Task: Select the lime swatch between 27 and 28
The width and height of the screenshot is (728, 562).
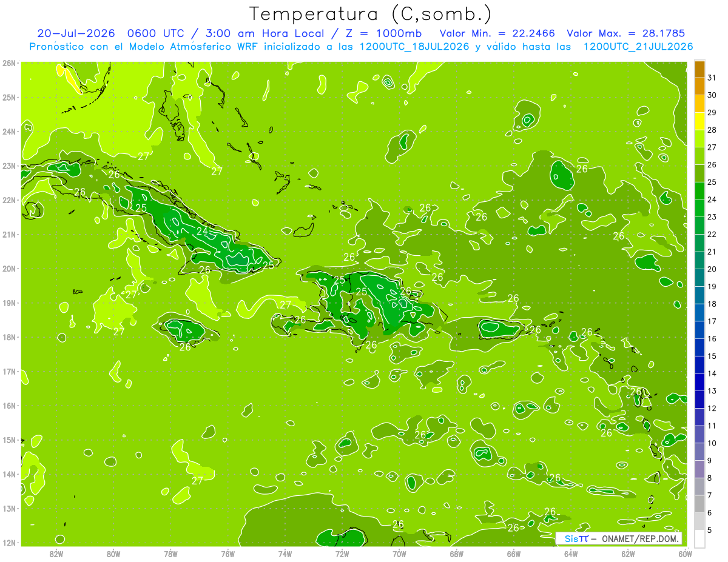Action: [700, 139]
